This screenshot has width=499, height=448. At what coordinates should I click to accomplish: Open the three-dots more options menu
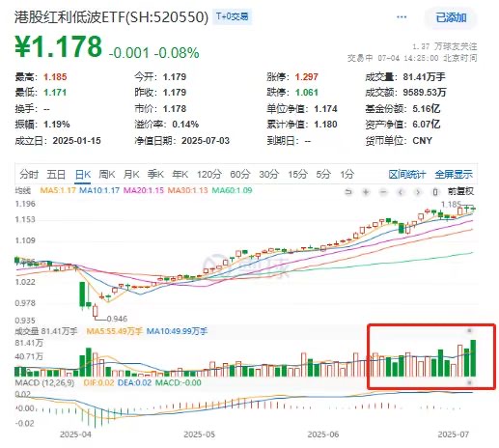pos(402,16)
